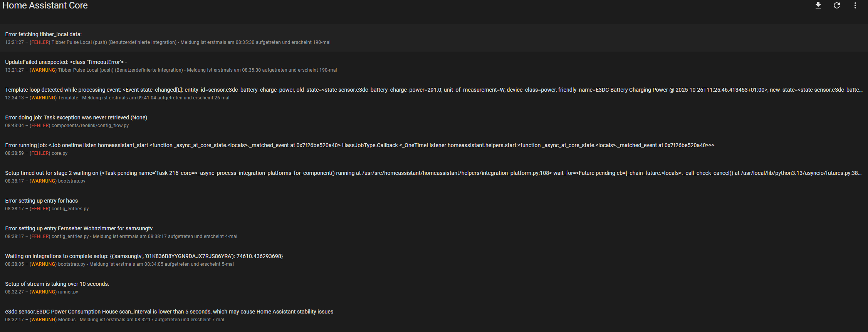Click the 08:38:17 WARNUNG bootstrap.py line
The height and width of the screenshot is (332, 868).
45,181
